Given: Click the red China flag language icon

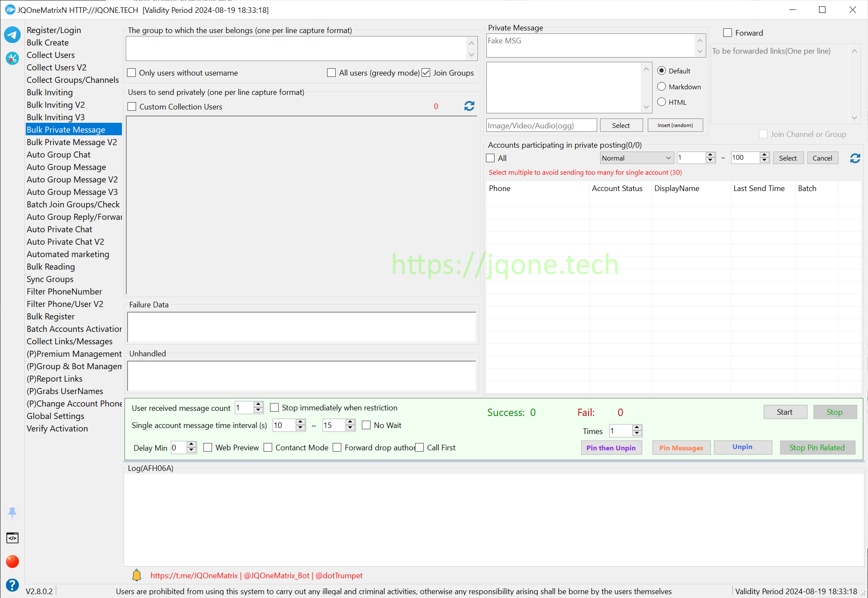Looking at the screenshot, I should [x=12, y=561].
